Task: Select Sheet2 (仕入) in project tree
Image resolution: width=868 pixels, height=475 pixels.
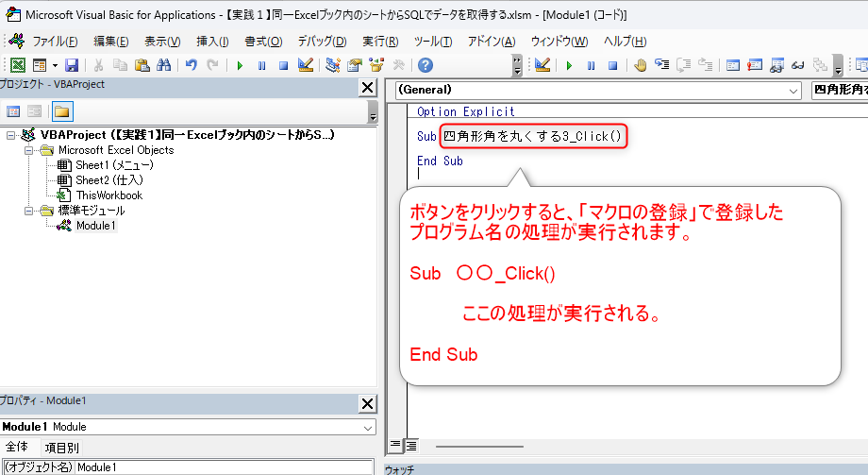Action: click(109, 180)
